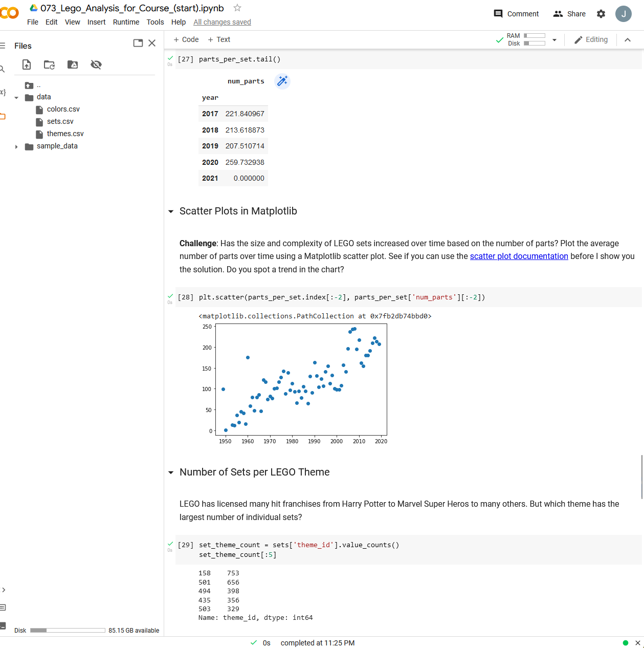The height and width of the screenshot is (648, 644).
Task: Generate code with the AI sparkle icon
Action: click(282, 81)
